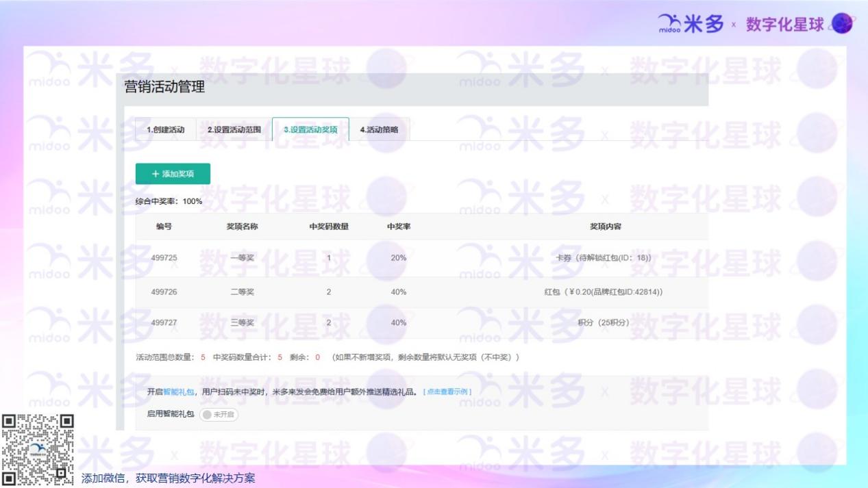Select the 3.设置活动奖项 tab

(x=310, y=129)
